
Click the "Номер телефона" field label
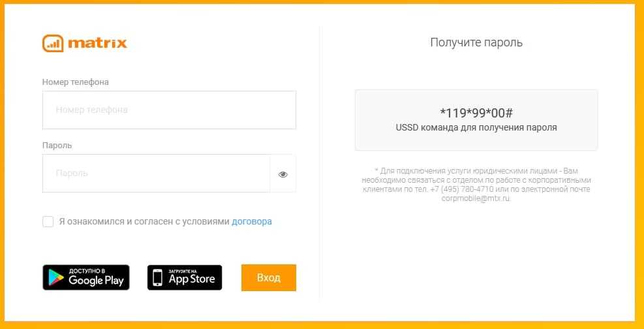click(x=76, y=82)
